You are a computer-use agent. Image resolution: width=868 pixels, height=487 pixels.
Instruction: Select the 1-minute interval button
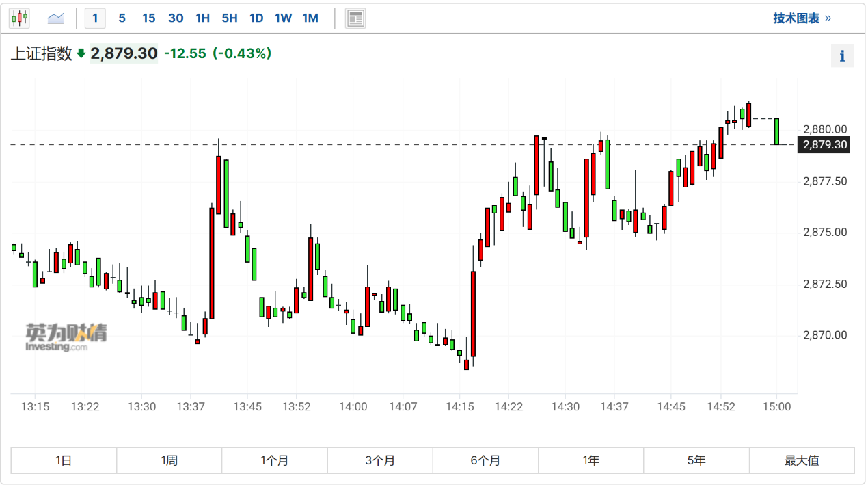(x=95, y=18)
